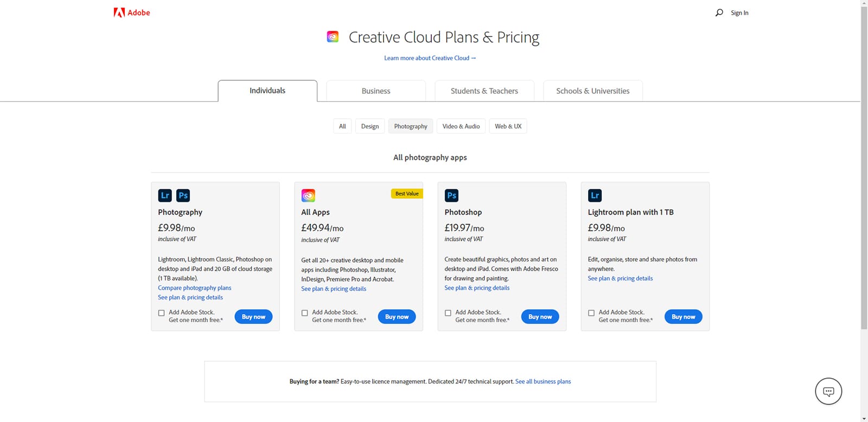The height and width of the screenshot is (422, 868).
Task: Click the Buying for a team? text
Action: (x=314, y=381)
